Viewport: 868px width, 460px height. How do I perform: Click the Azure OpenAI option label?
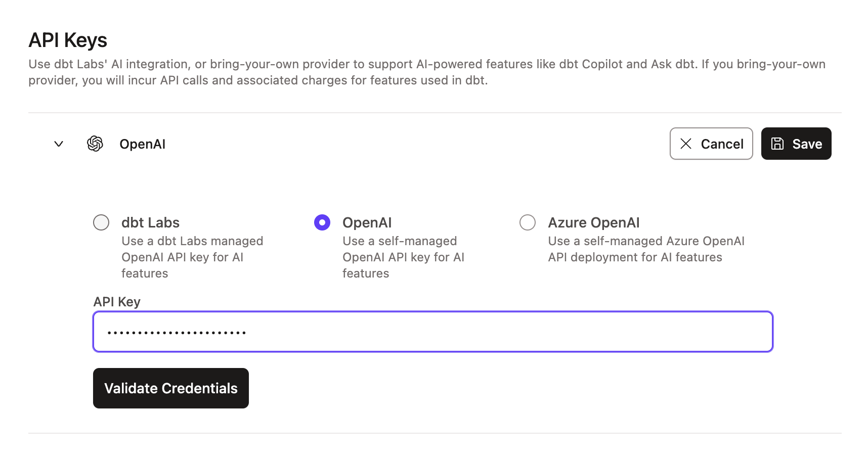[x=593, y=222]
